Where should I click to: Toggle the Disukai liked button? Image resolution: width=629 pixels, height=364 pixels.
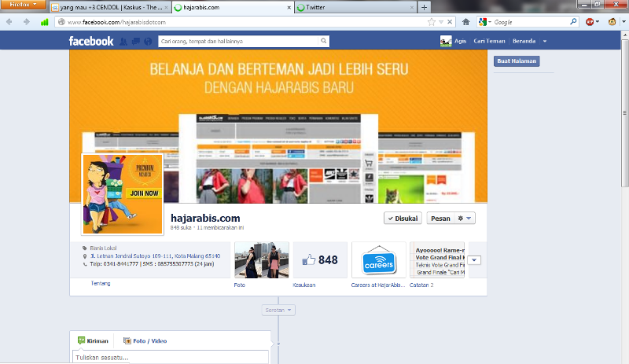[403, 219]
